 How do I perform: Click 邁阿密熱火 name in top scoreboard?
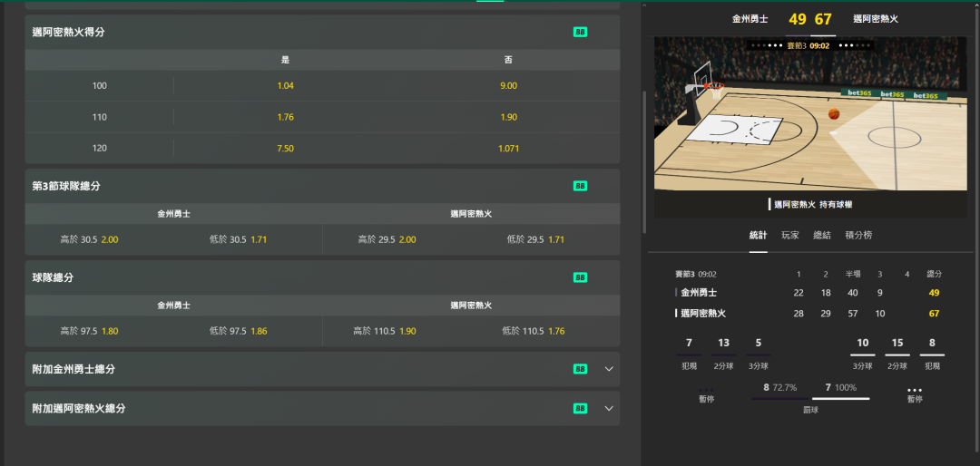coord(876,19)
